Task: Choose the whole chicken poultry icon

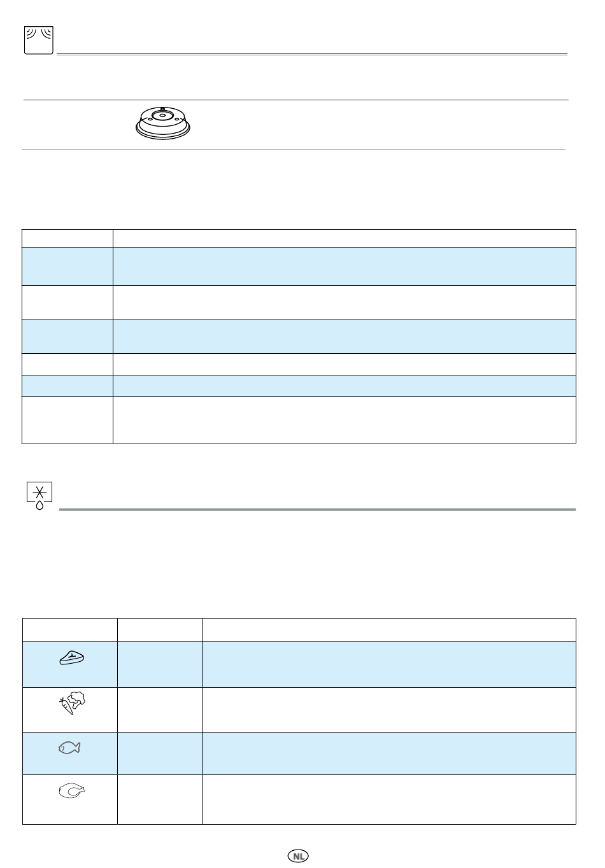Action: point(71,791)
